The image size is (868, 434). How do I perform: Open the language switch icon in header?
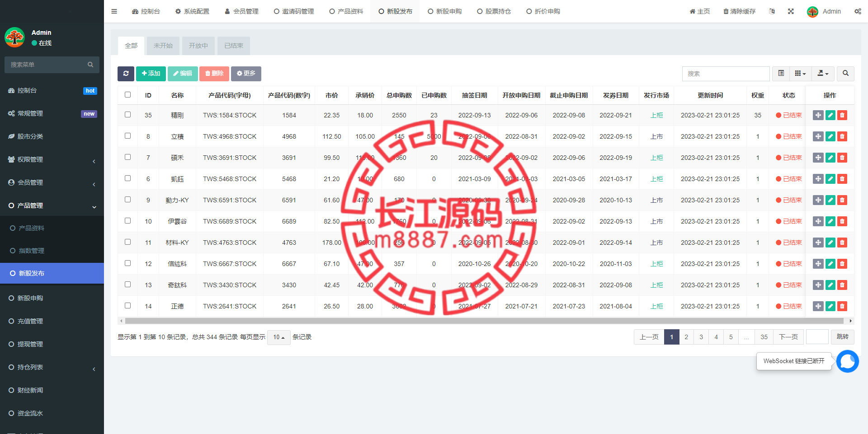(772, 11)
